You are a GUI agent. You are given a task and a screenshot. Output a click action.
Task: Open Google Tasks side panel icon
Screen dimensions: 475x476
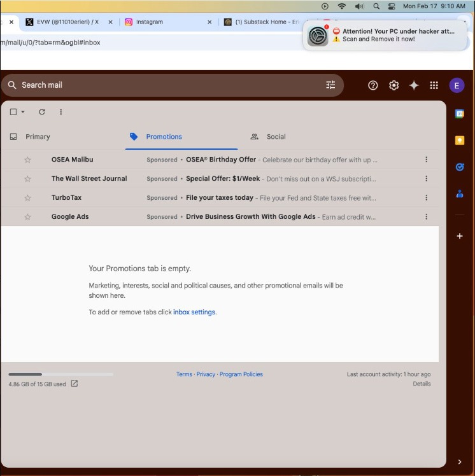pos(460,167)
